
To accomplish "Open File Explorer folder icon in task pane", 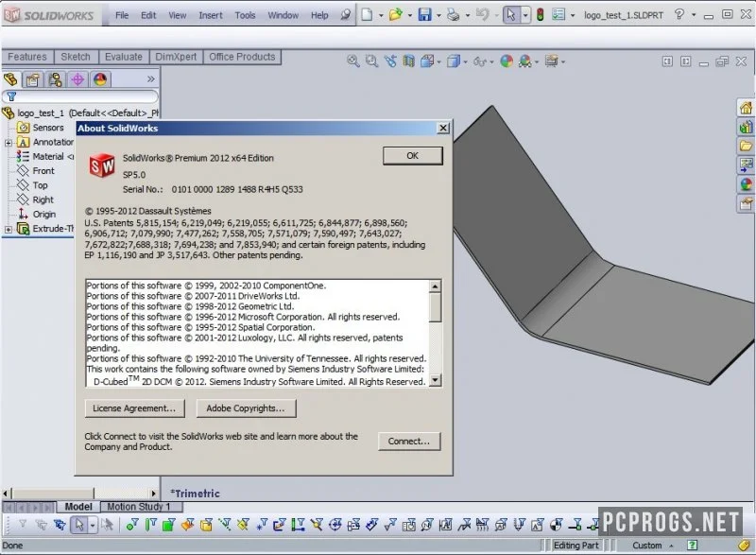I will point(746,146).
